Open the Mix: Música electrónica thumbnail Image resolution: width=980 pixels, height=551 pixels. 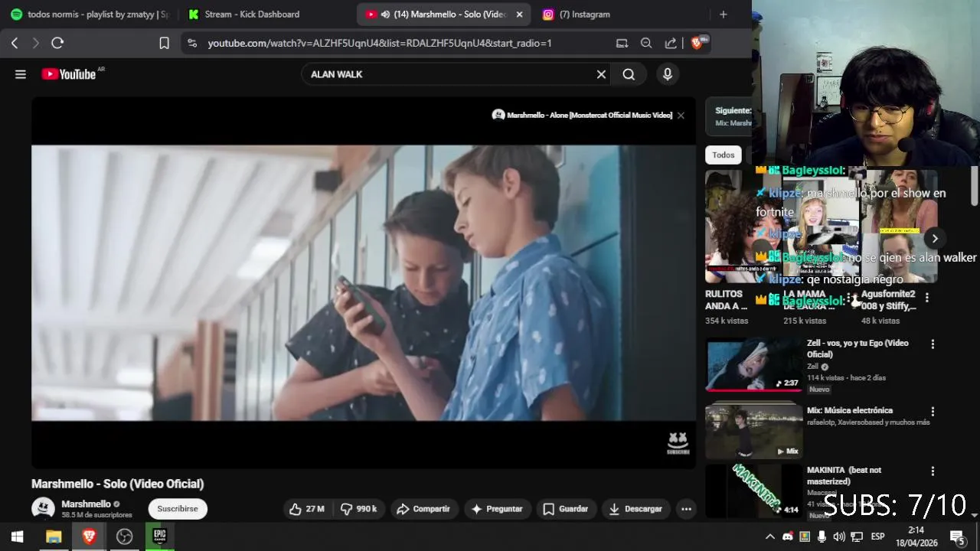tap(753, 432)
